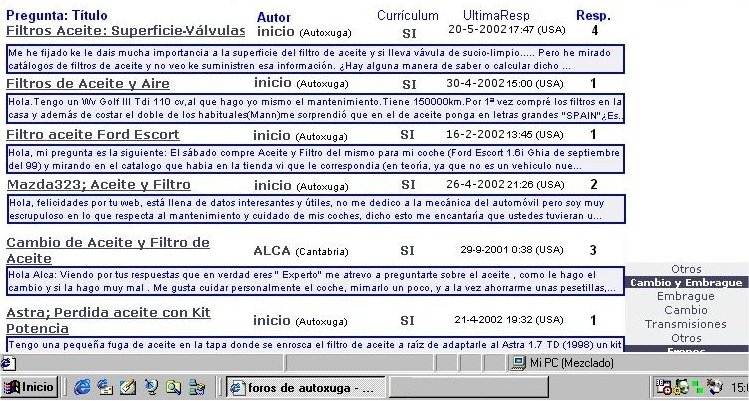Open the calendar clock tray icon
749x401 pixels.
click(x=663, y=387)
